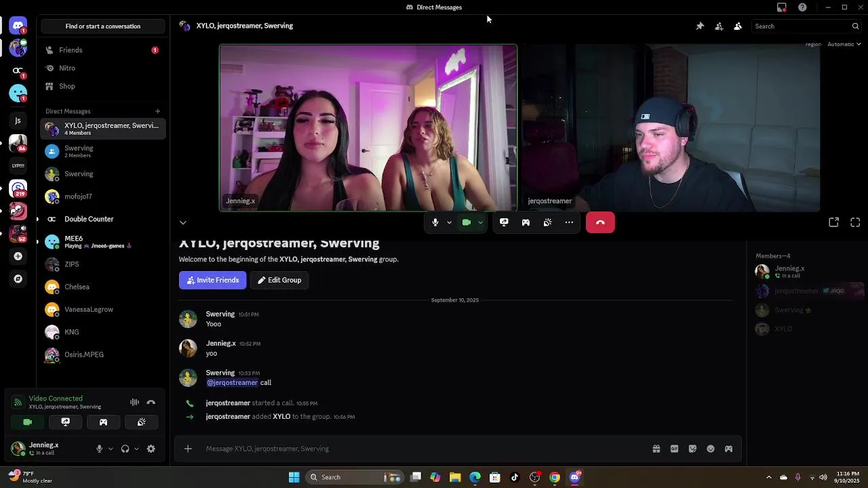Discover servers with the compass icon
The height and width of the screenshot is (488, 868).
(18, 279)
